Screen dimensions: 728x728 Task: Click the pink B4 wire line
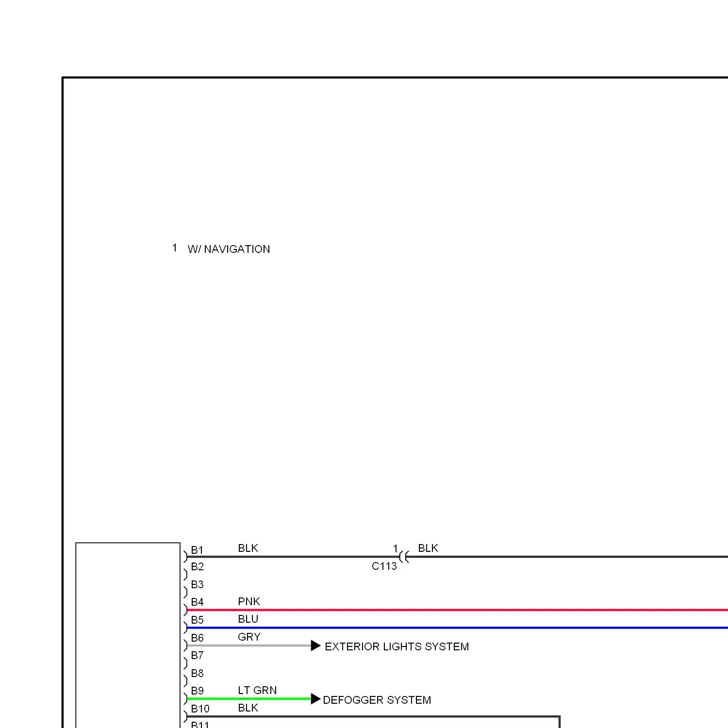(x=457, y=610)
